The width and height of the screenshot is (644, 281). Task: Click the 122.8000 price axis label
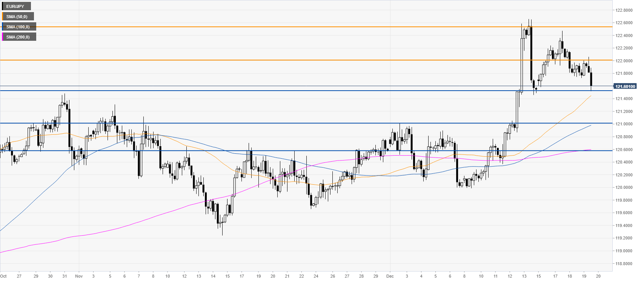pyautogui.click(x=624, y=10)
